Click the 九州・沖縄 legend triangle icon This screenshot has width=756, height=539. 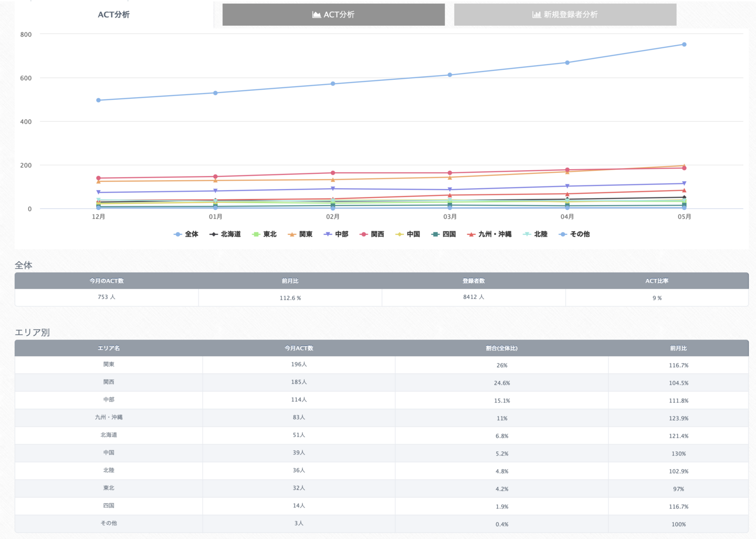(471, 234)
